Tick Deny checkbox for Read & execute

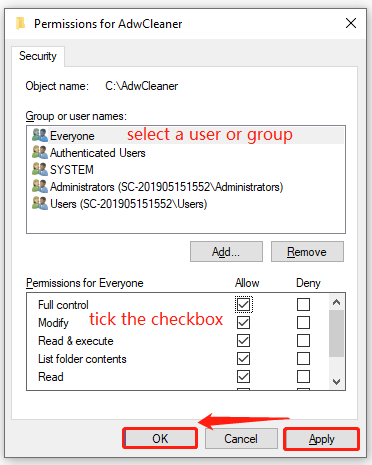303,340
